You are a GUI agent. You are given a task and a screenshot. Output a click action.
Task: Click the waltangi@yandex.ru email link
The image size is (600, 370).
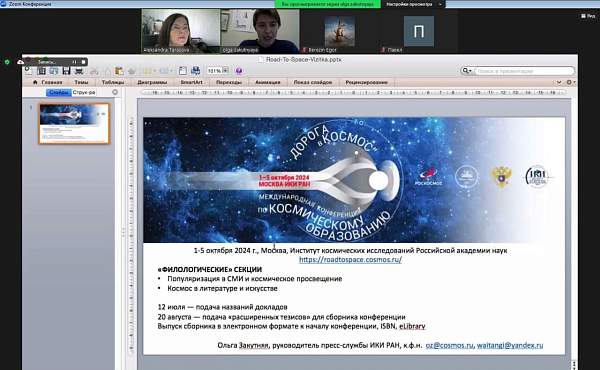(510, 345)
